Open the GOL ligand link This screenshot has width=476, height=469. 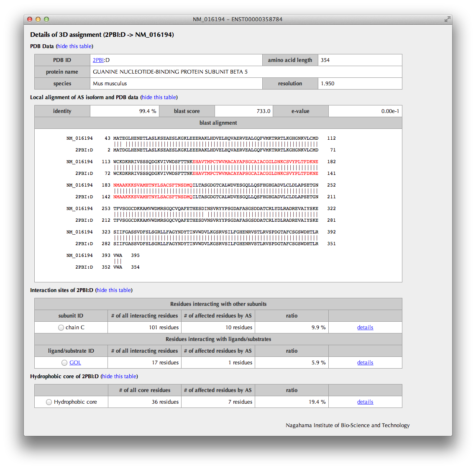click(x=75, y=363)
